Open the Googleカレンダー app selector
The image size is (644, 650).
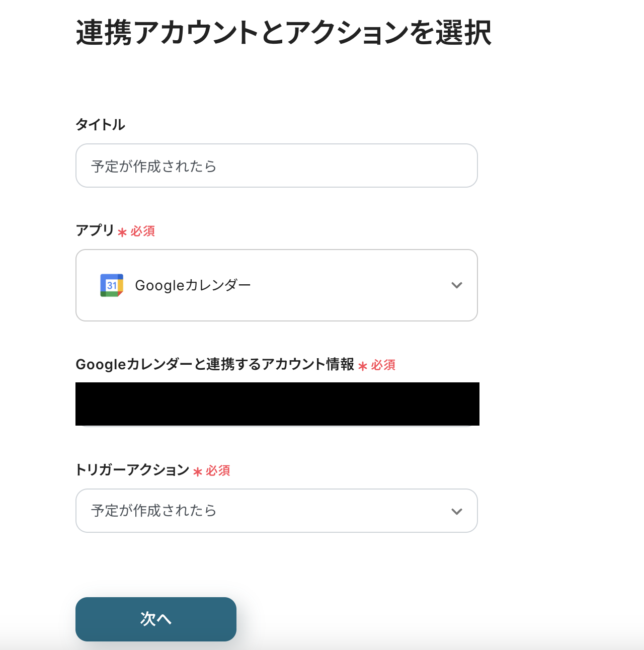pyautogui.click(x=276, y=285)
